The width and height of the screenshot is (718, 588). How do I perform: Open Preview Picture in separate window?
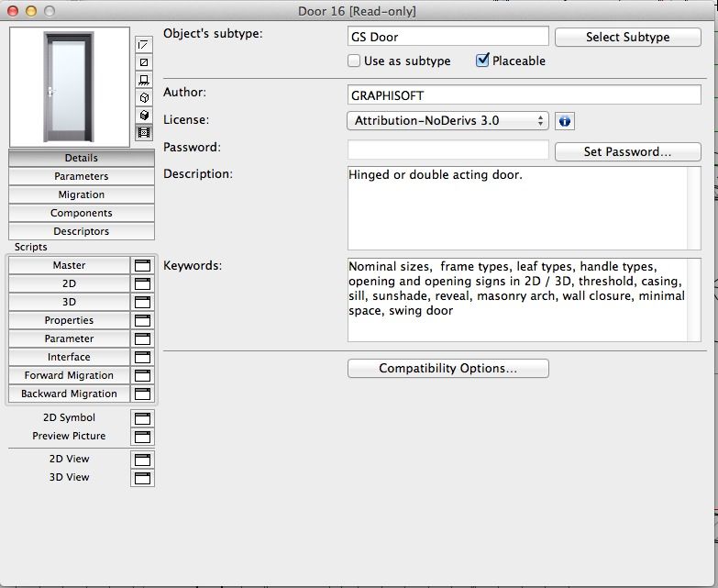(142, 437)
